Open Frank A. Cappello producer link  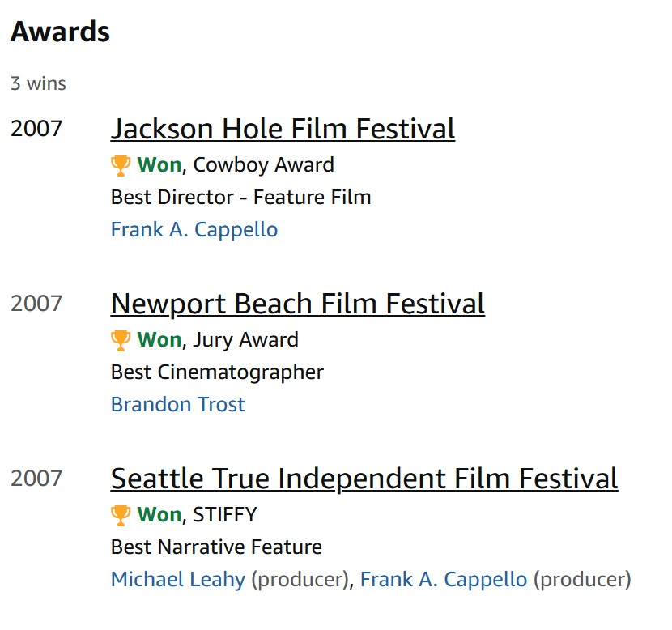(444, 580)
